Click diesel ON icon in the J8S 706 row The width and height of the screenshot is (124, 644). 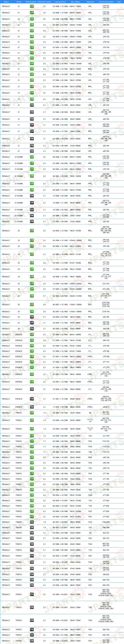point(32,317)
